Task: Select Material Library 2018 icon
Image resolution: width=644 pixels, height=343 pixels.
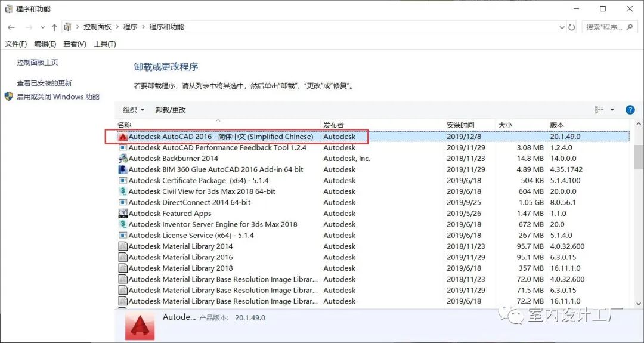Action: 122,268
